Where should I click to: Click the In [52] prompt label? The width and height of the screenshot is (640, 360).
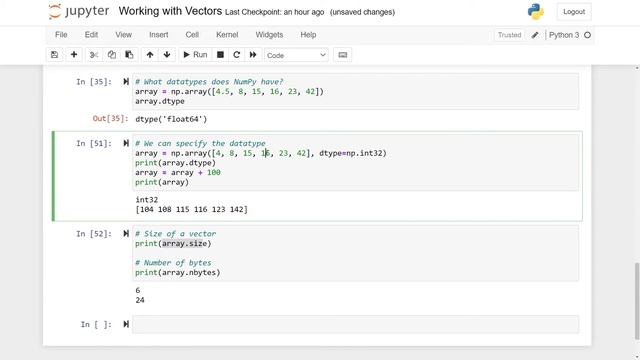[94, 234]
